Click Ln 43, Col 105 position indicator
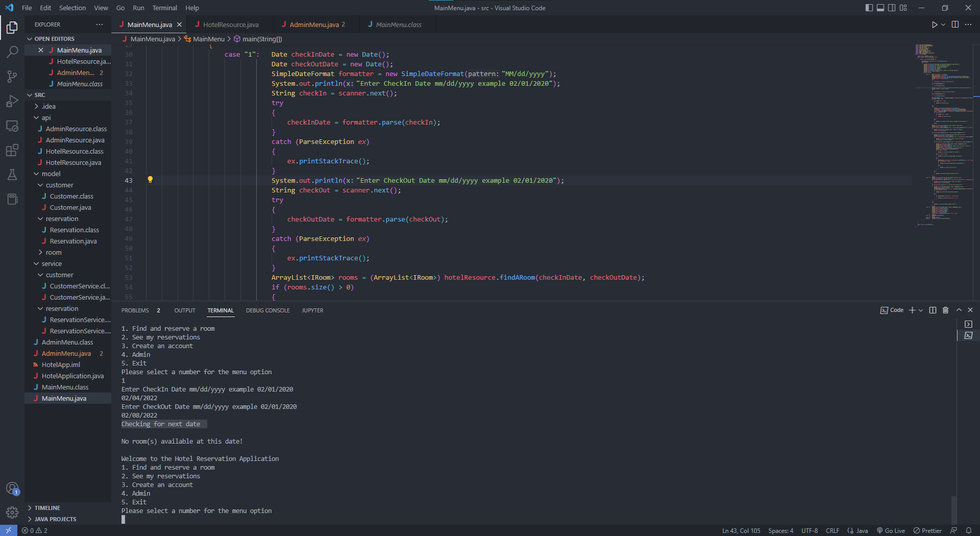Screen dimensions: 980x536 click(x=741, y=530)
